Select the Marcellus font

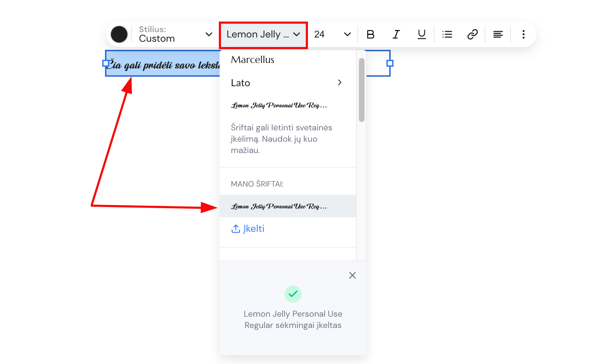252,60
